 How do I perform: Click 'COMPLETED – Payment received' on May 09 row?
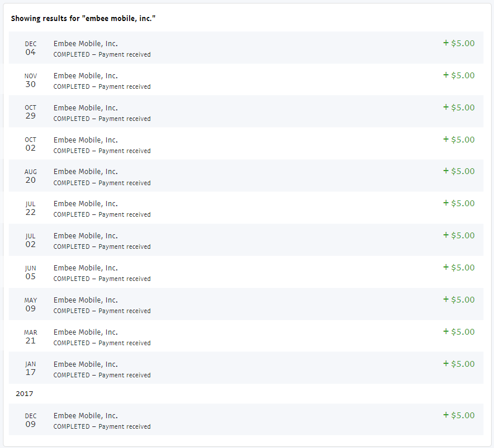(x=102, y=311)
